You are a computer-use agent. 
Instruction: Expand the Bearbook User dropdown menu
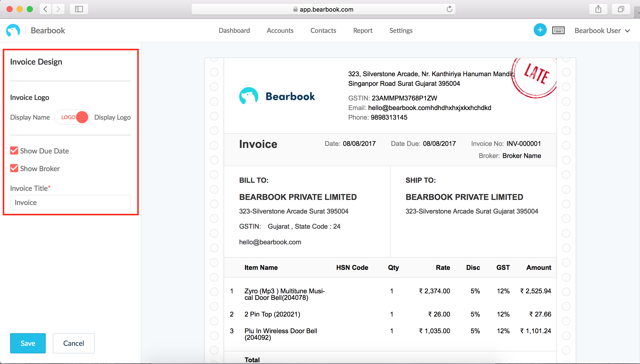tap(602, 31)
